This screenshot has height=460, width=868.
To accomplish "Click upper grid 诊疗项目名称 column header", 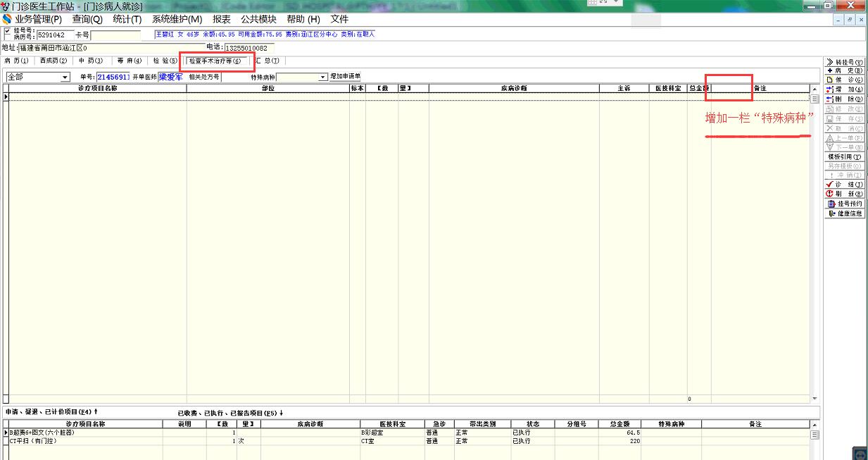I will click(x=97, y=89).
